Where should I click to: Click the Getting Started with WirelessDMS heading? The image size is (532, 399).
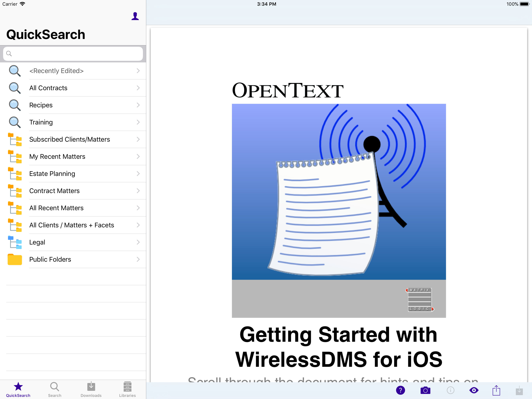[x=339, y=347]
